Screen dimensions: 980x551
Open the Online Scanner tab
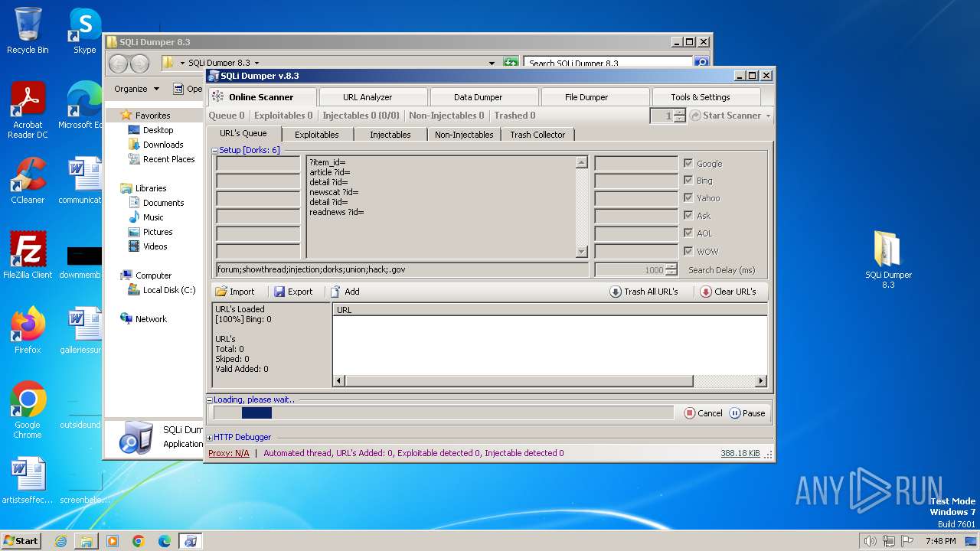pos(262,97)
